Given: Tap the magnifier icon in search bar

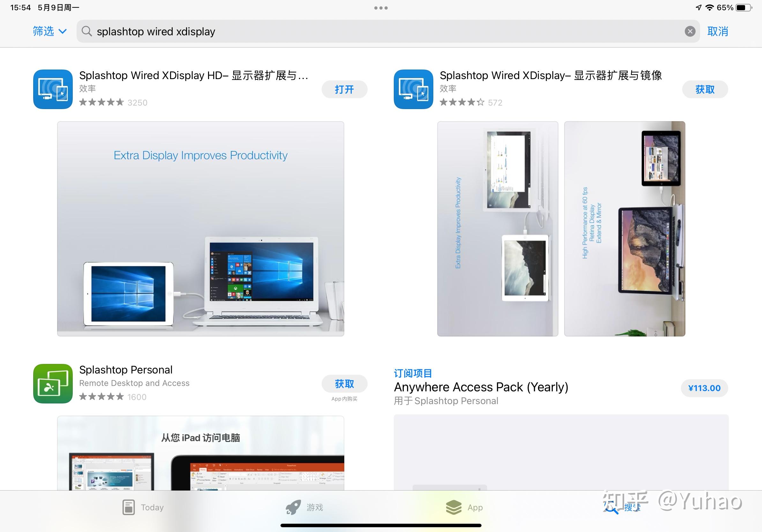Looking at the screenshot, I should (86, 31).
